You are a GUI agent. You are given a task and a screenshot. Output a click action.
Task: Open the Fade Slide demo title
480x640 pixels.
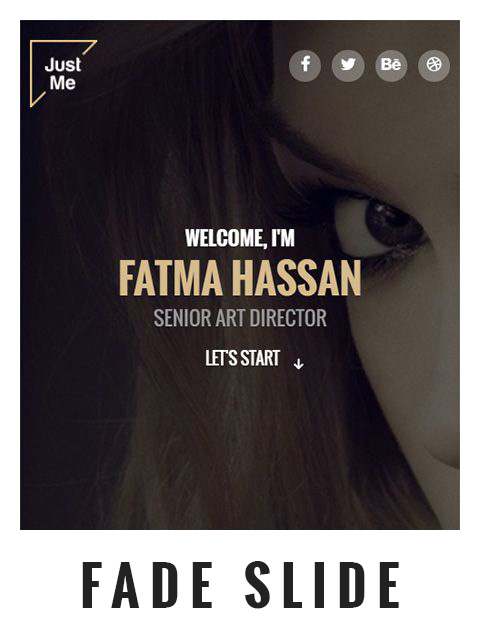(x=241, y=585)
